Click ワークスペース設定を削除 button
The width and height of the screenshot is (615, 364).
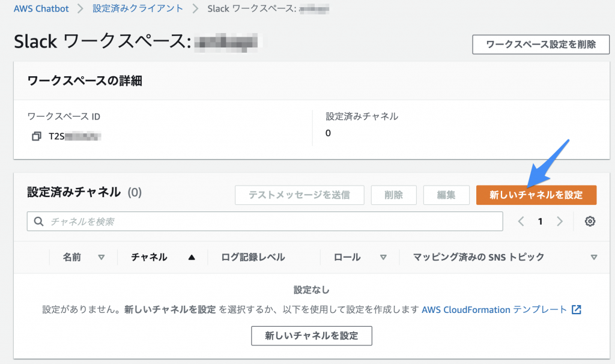[x=541, y=44]
